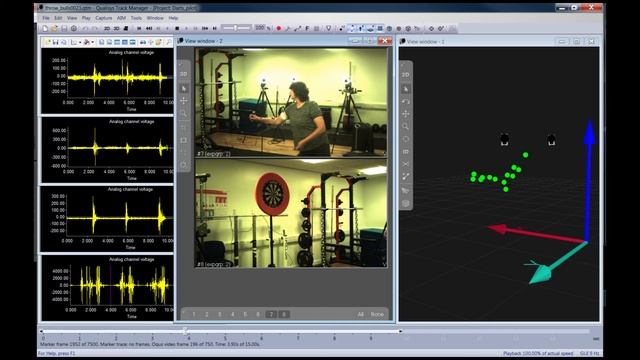Click the bottom analog channel voltage plot
The image size is (640, 360).
coord(107,288)
